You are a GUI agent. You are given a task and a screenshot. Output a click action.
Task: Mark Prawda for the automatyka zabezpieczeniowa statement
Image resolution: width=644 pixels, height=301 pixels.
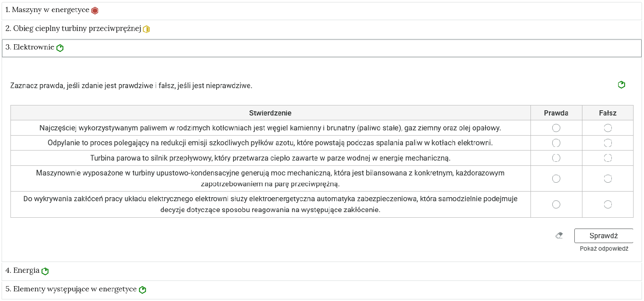pyautogui.click(x=556, y=204)
